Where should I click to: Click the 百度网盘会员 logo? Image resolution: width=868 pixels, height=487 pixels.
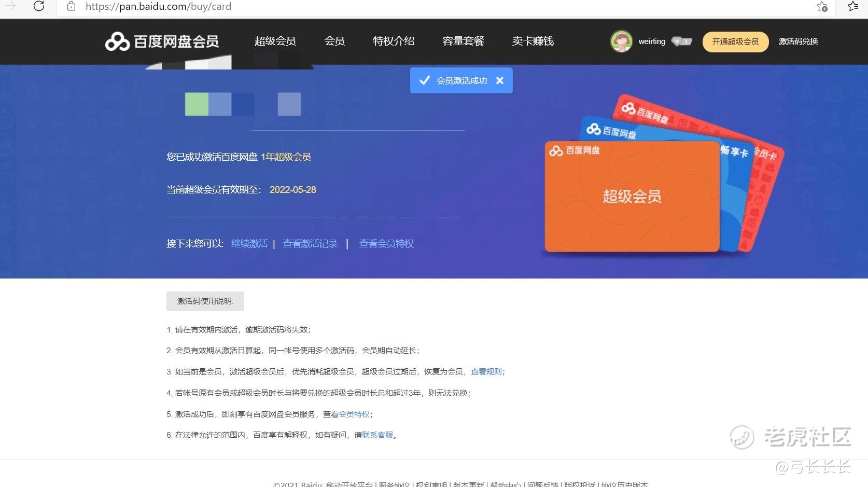point(162,41)
